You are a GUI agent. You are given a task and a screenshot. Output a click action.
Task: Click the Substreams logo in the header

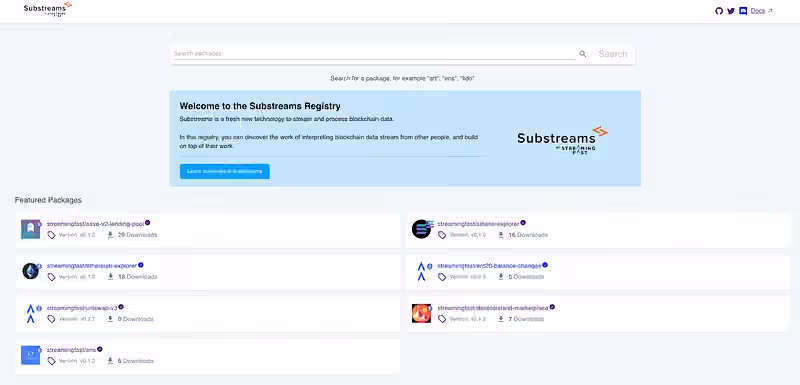[47, 9]
